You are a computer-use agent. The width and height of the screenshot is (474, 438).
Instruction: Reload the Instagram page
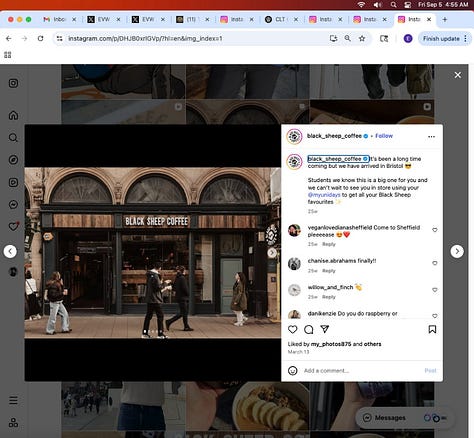(40, 39)
